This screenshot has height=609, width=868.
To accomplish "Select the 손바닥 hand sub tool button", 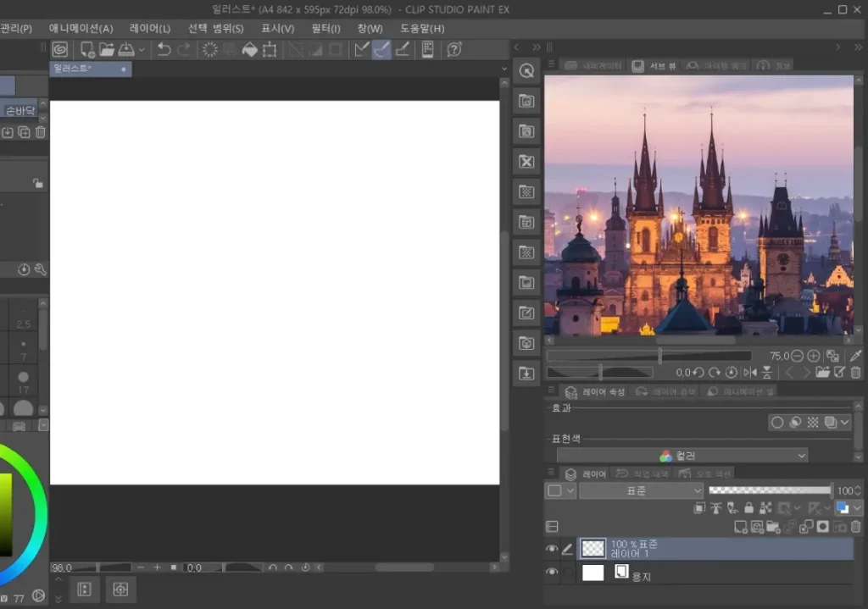I will 20,110.
